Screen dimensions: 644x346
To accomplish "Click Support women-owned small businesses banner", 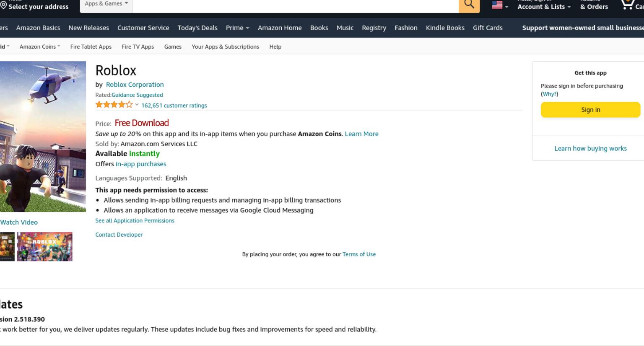I will [583, 28].
